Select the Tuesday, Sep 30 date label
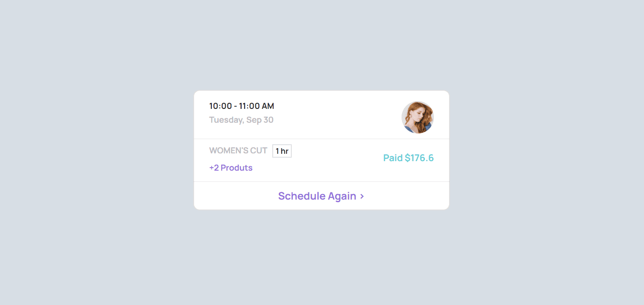 tap(241, 120)
